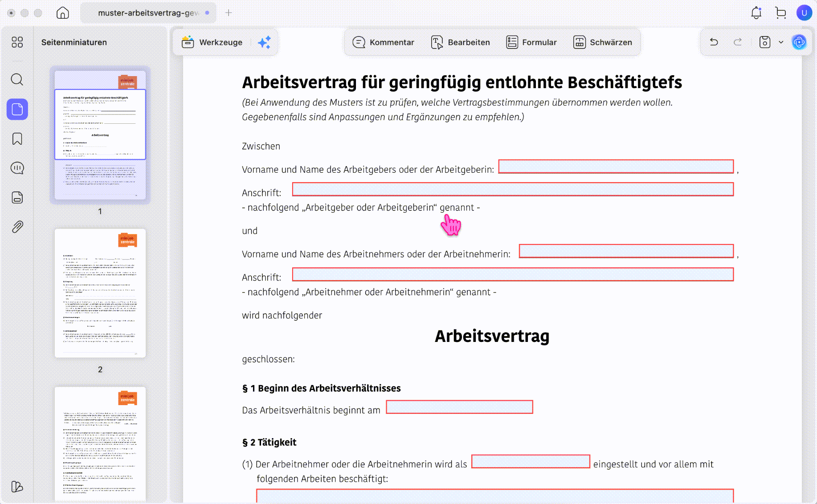Open attachments paperclip icon
817x504 pixels.
17,227
